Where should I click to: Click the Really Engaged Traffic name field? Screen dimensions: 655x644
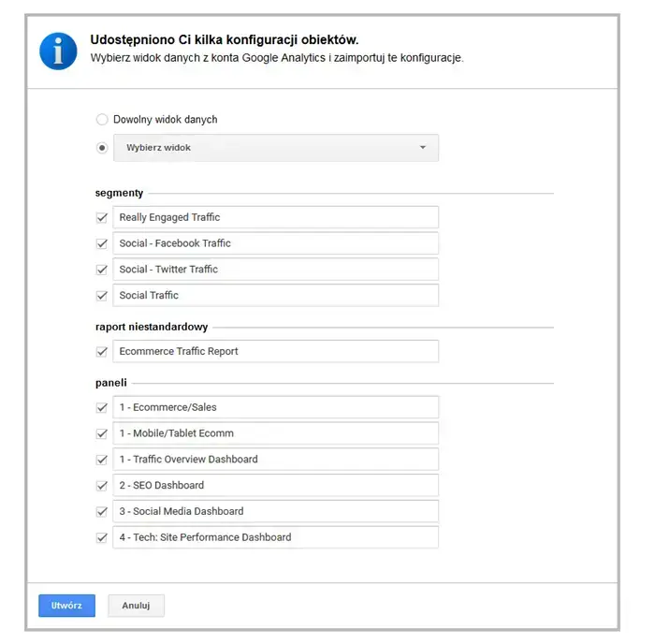coord(276,217)
